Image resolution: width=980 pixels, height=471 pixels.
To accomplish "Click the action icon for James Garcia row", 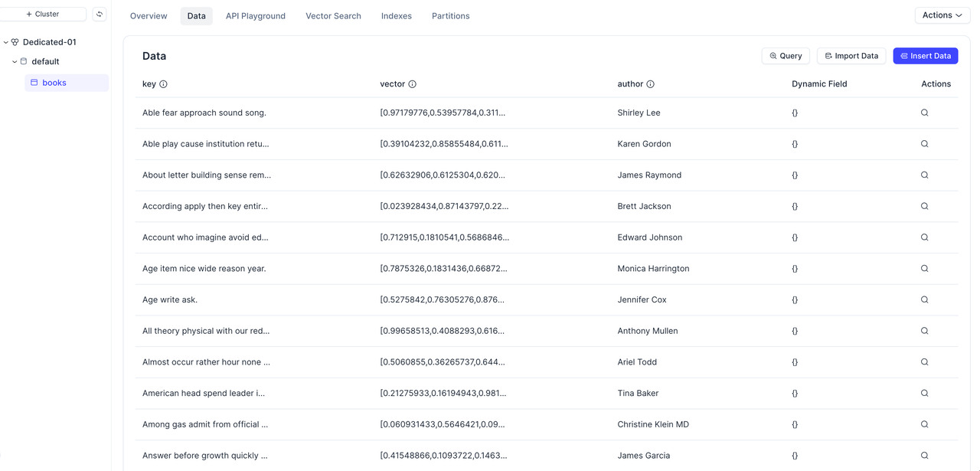I will 924,455.
